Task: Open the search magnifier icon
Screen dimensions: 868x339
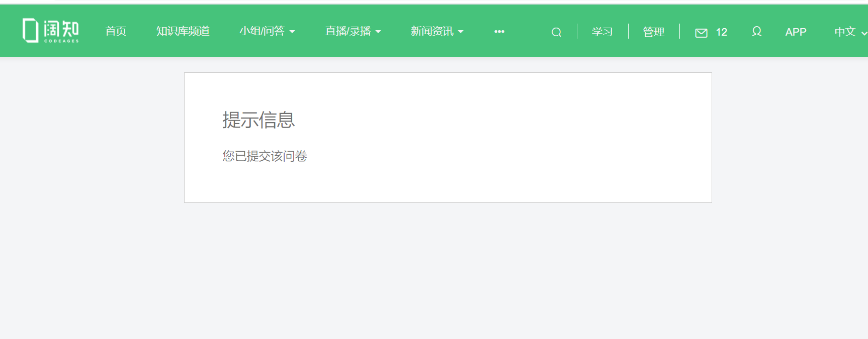Action: pyautogui.click(x=556, y=32)
